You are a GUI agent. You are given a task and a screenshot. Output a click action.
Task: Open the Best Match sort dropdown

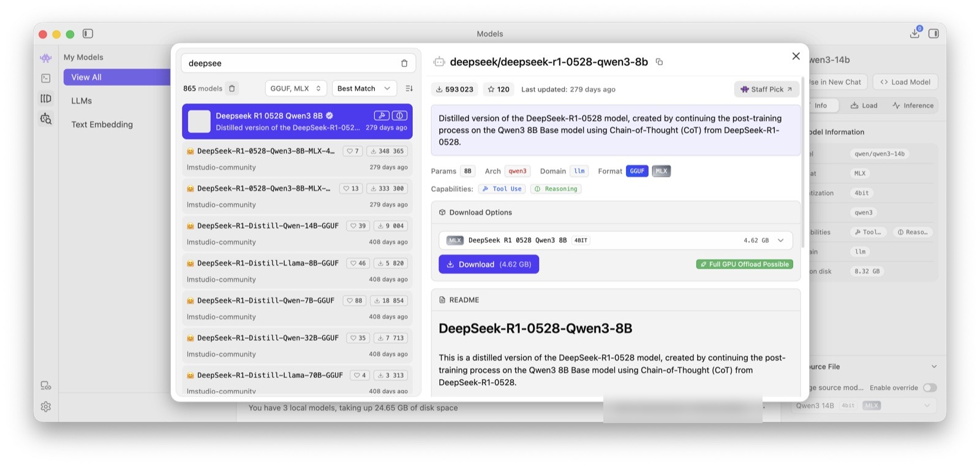click(x=364, y=88)
